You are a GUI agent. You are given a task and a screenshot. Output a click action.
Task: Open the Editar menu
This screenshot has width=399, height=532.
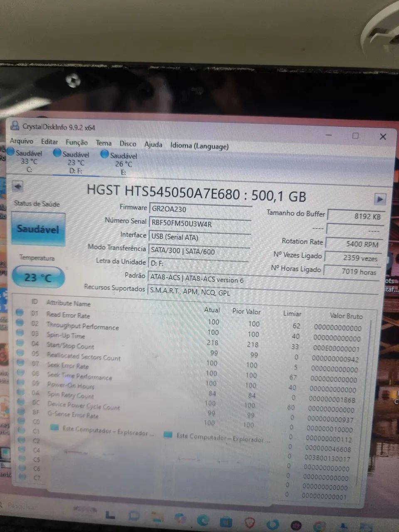point(49,142)
